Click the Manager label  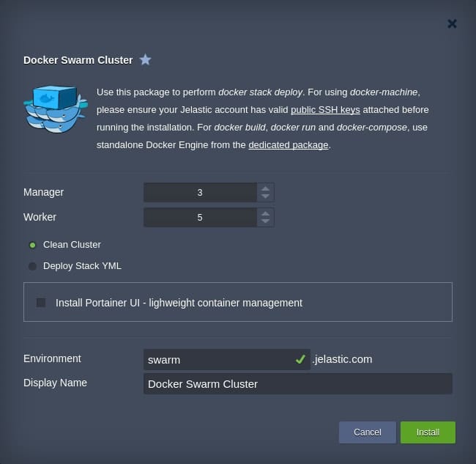(x=43, y=192)
